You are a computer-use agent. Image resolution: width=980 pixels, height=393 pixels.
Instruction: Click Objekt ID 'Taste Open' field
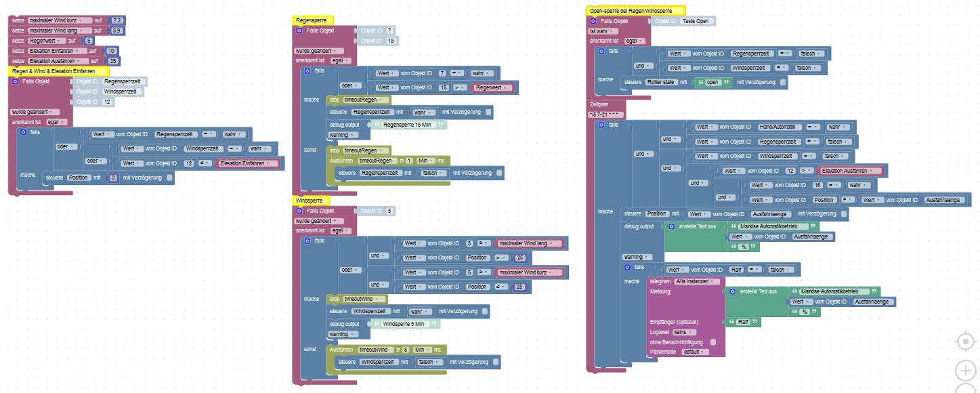pyautogui.click(x=698, y=21)
